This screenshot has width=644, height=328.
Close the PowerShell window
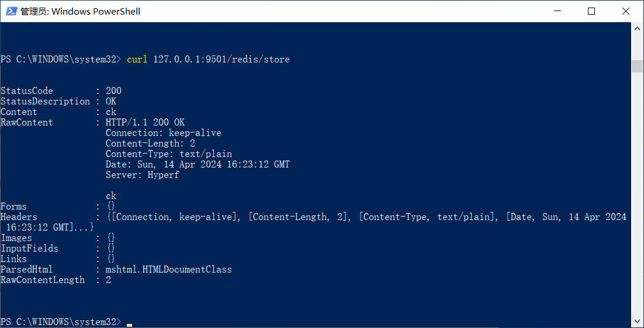626,12
